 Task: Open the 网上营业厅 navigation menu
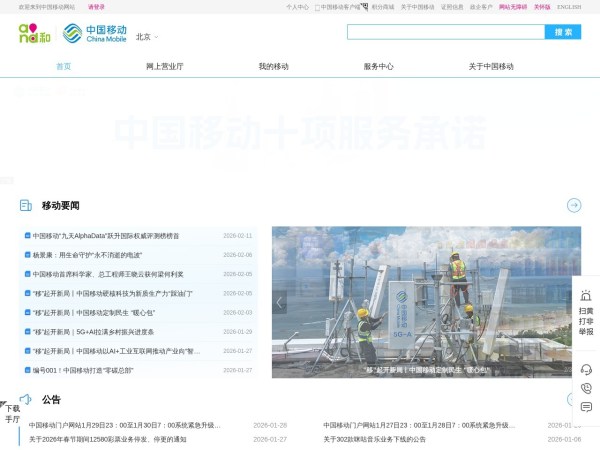click(x=164, y=66)
